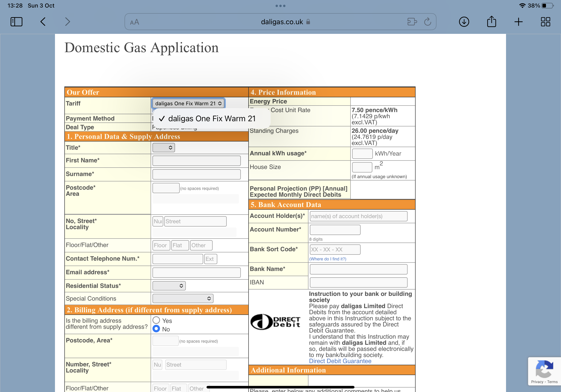This screenshot has width=561, height=392.
Task: Open reCAPTCHA Terms link
Action: click(552, 382)
